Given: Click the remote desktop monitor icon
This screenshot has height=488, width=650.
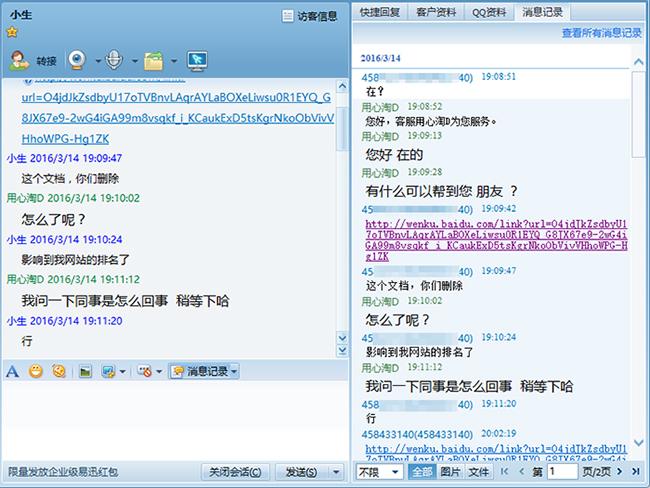Looking at the screenshot, I should point(197,60).
